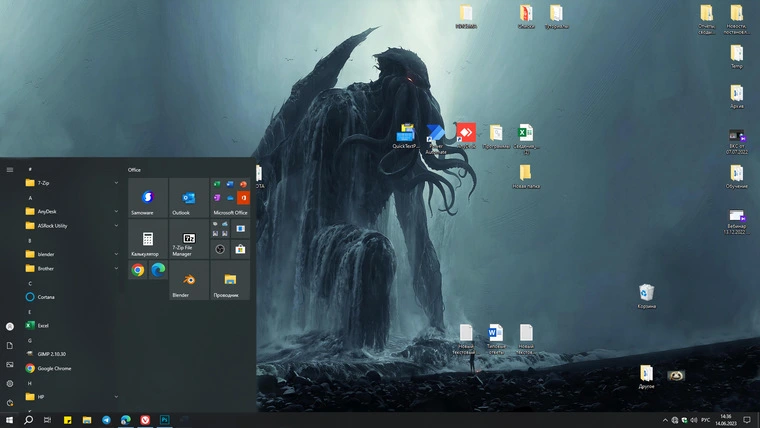The image size is (760, 428).
Task: Open the user account icon in Start sidebar
Action: tap(10, 327)
